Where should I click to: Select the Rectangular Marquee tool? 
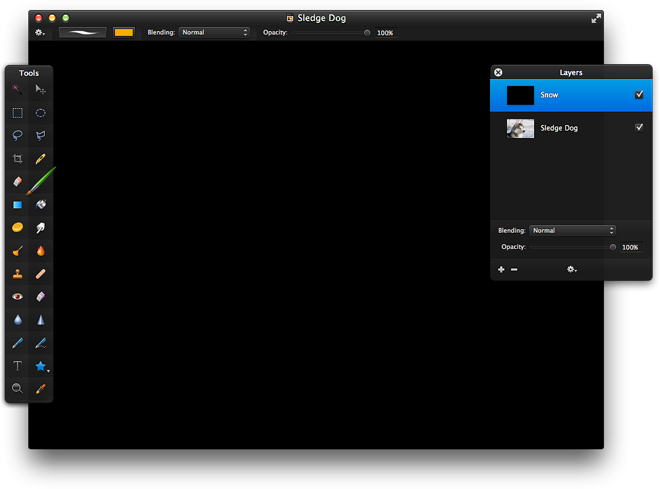(17, 113)
